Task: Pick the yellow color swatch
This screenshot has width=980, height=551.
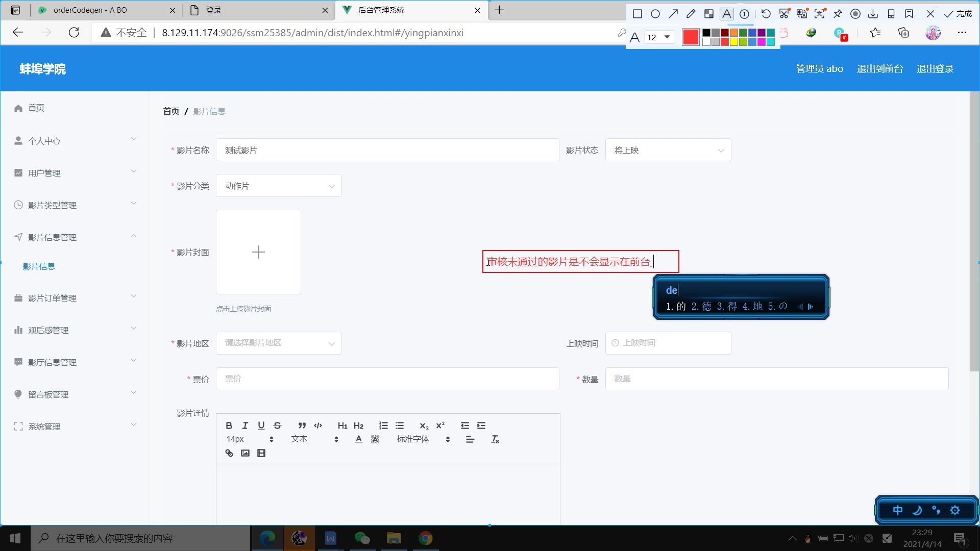Action: tap(734, 42)
